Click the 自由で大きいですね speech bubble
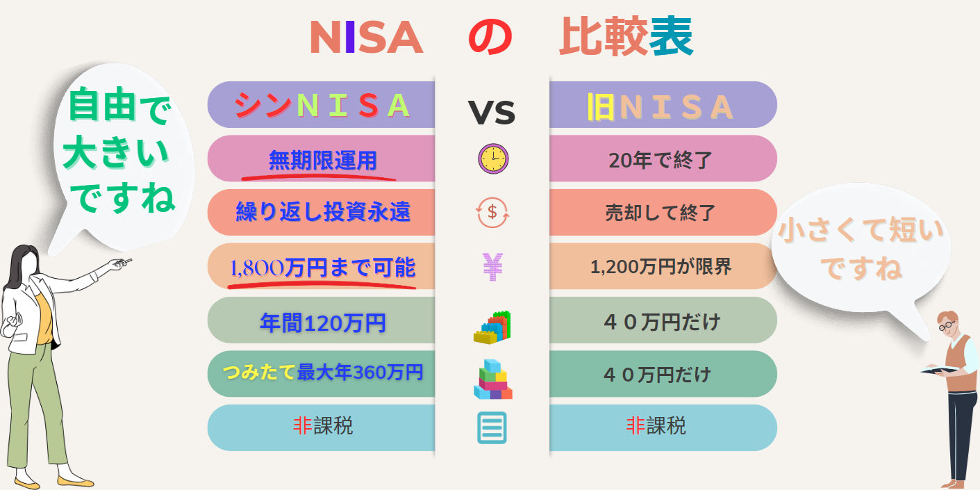 [119, 153]
